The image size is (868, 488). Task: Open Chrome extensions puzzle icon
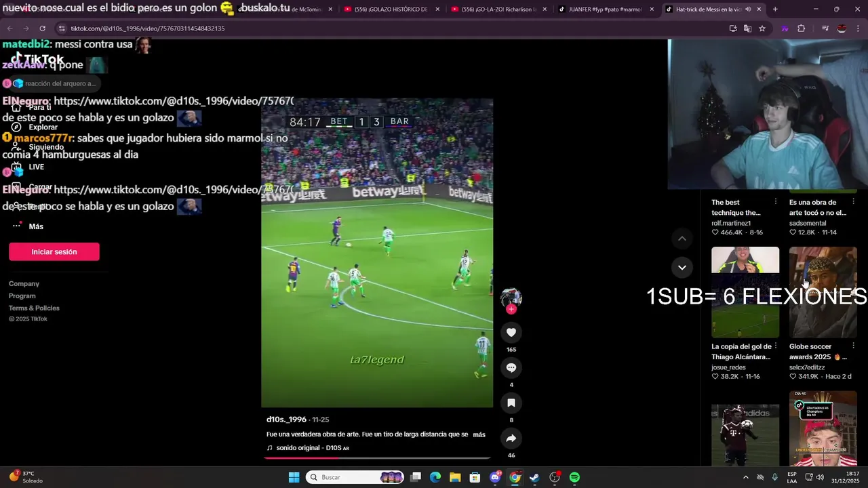(801, 28)
